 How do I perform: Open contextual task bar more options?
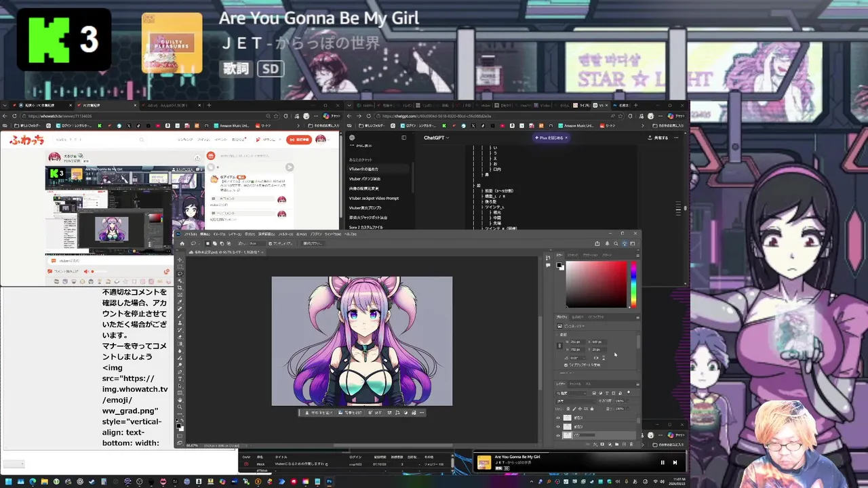(422, 413)
